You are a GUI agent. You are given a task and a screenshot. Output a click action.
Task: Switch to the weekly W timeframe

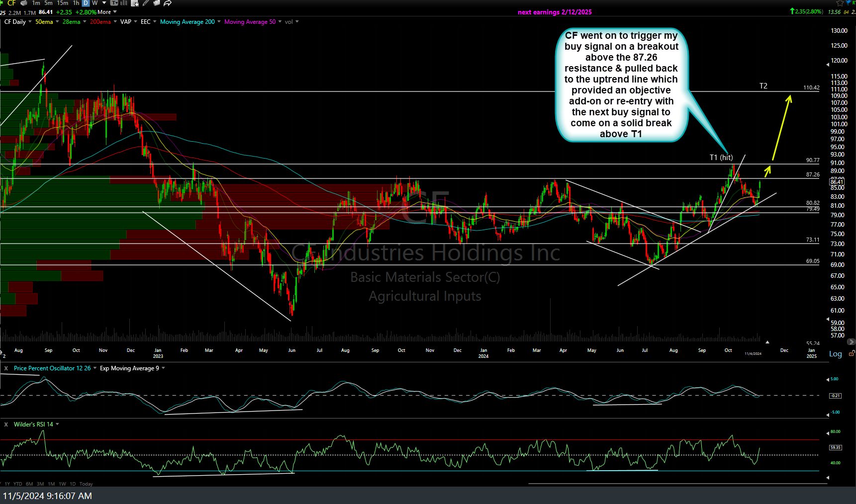pyautogui.click(x=95, y=3)
